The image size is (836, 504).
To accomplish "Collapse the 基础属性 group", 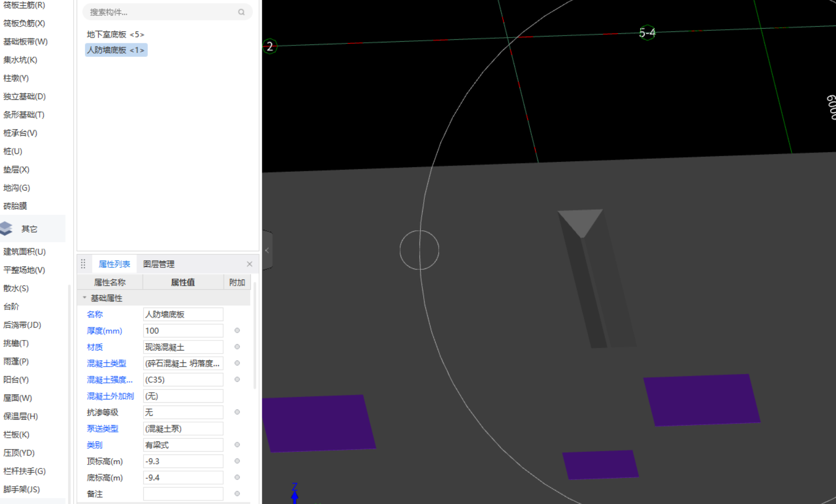I will (84, 298).
